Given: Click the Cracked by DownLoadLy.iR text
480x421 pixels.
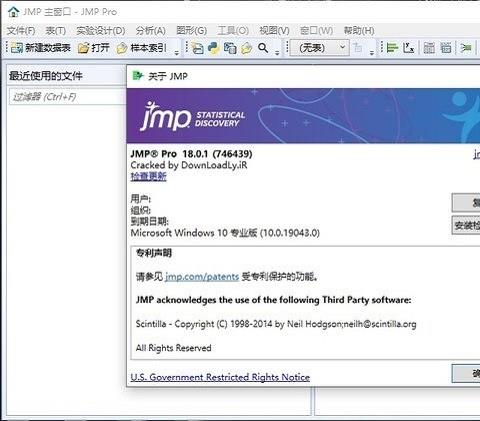Looking at the screenshot, I should click(x=189, y=165).
